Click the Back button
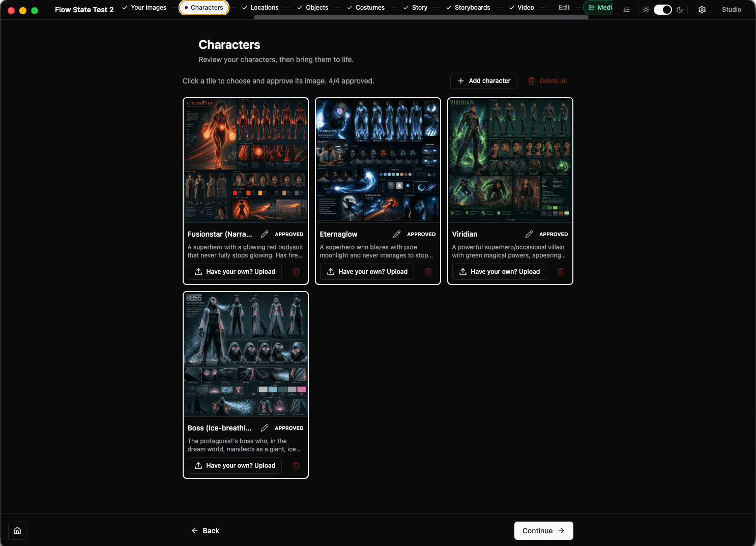Viewport: 756px width, 546px height. (206, 531)
